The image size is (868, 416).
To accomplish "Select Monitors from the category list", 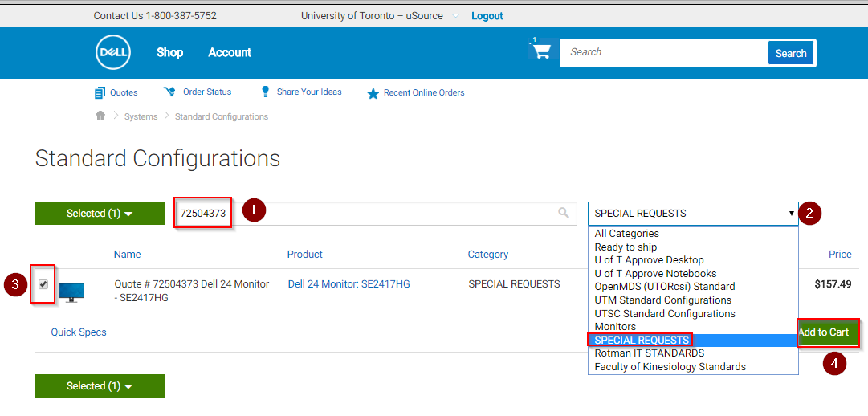I will (x=615, y=327).
